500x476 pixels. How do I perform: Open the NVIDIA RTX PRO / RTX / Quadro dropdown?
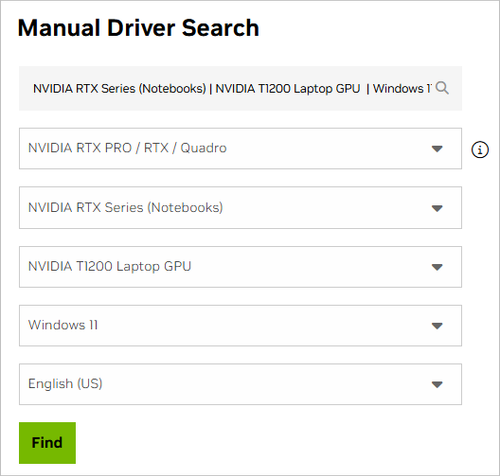coord(240,148)
